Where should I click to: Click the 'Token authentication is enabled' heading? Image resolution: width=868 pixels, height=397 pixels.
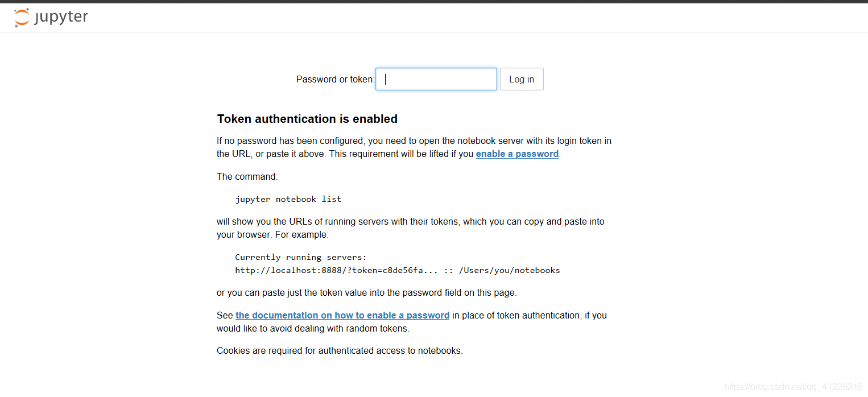pyautogui.click(x=307, y=119)
